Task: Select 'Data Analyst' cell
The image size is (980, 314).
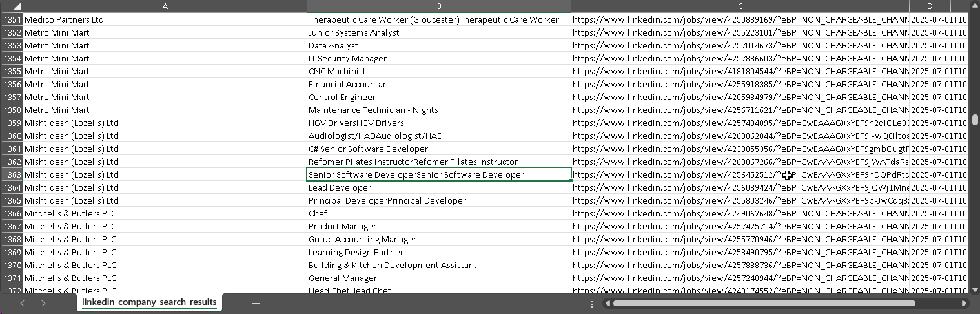Action: pos(439,45)
